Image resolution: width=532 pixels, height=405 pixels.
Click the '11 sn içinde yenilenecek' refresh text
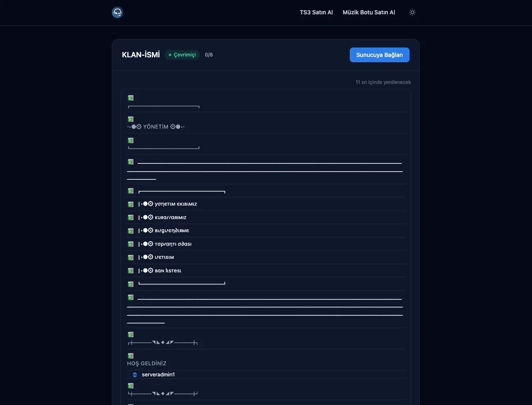pyautogui.click(x=383, y=82)
